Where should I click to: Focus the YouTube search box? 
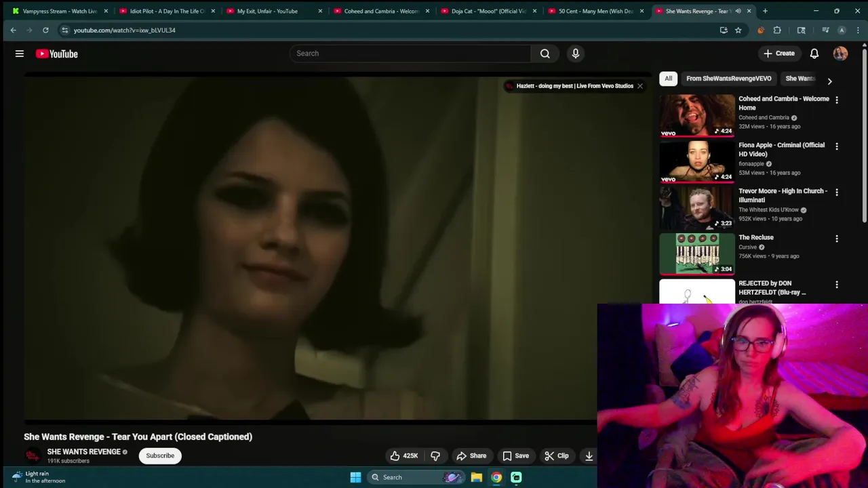(410, 54)
